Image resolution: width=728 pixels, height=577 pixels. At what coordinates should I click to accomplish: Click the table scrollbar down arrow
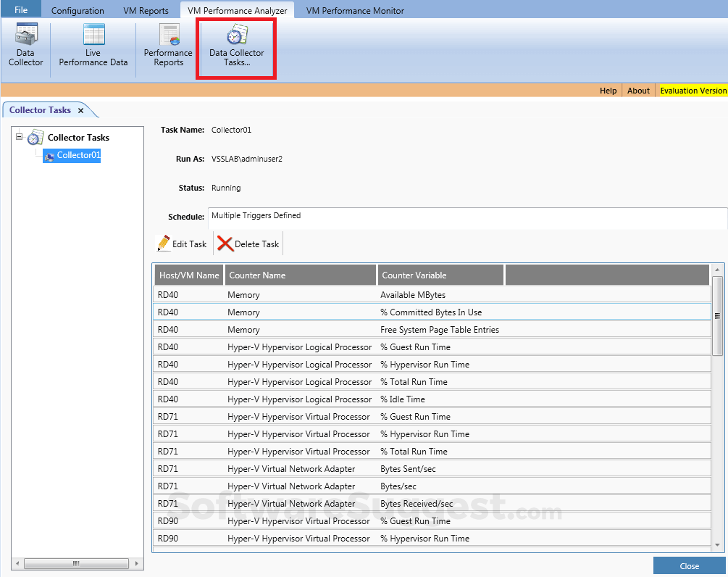718,549
